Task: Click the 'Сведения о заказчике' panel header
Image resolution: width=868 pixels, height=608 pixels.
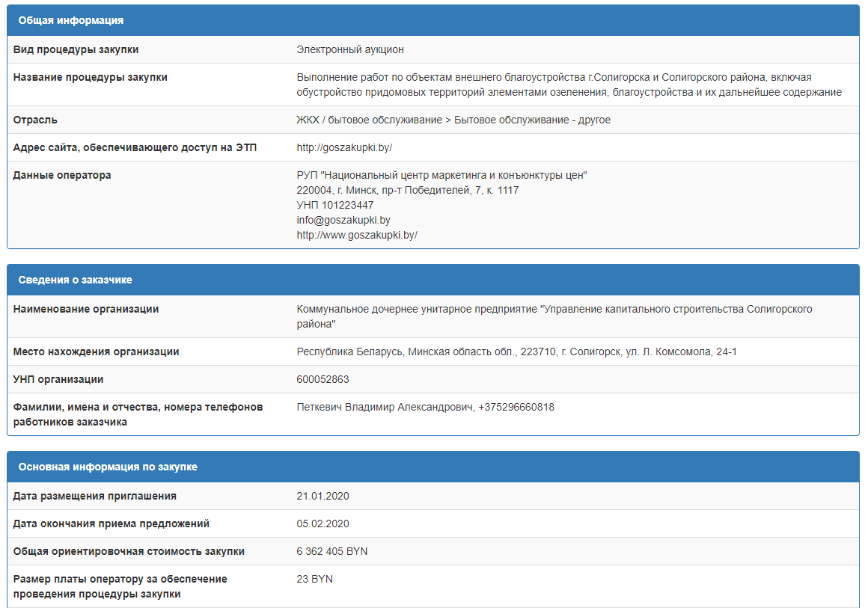Action: (x=75, y=280)
